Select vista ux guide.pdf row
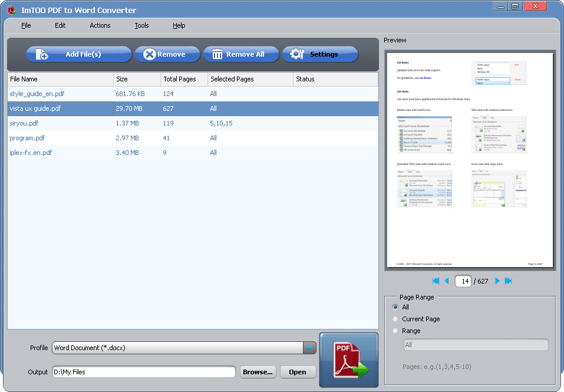Viewport: 564px width, 392px height. click(193, 108)
